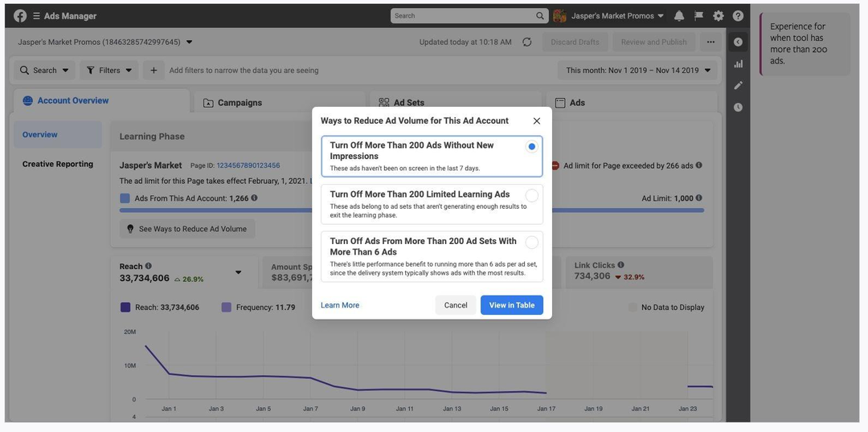Click the Reach purple legend swatch
This screenshot has height=432, width=868.
(125, 307)
